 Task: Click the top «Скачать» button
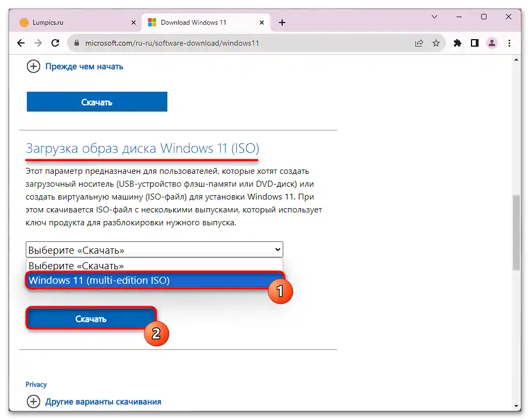coord(97,101)
